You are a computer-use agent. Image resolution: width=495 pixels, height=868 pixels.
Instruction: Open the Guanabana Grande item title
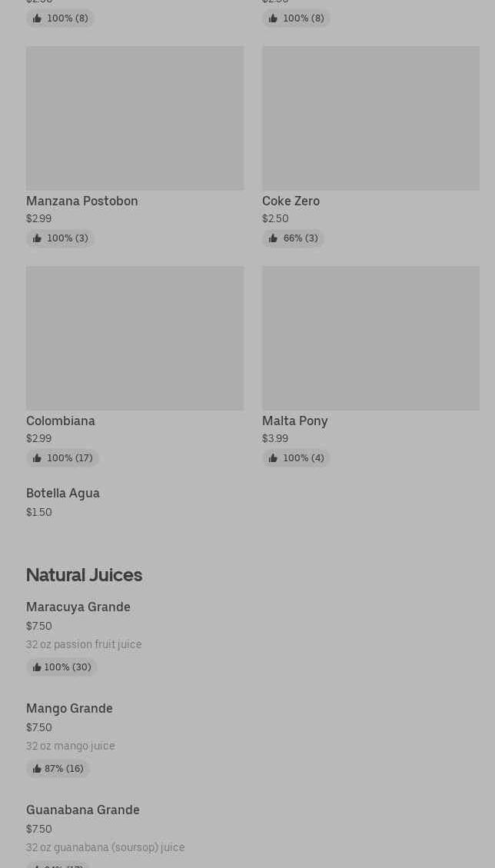click(83, 810)
